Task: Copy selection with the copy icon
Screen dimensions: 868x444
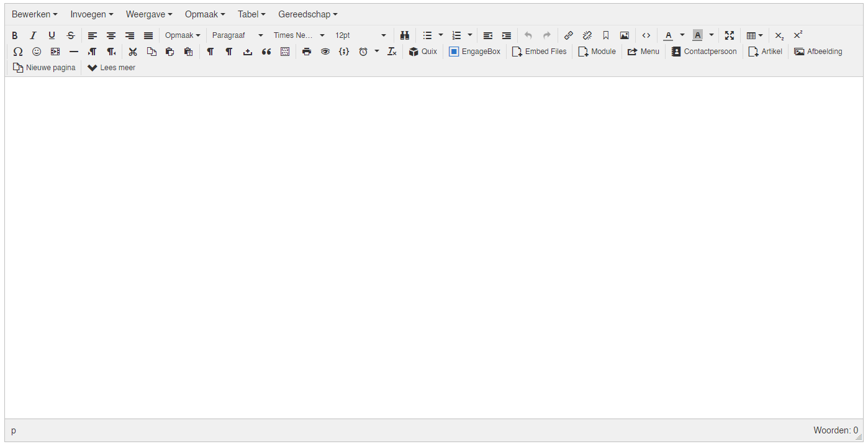Action: pyautogui.click(x=151, y=52)
